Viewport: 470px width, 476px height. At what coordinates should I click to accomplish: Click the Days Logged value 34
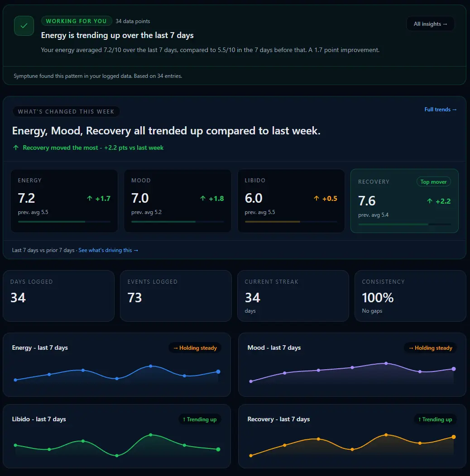[x=18, y=298]
